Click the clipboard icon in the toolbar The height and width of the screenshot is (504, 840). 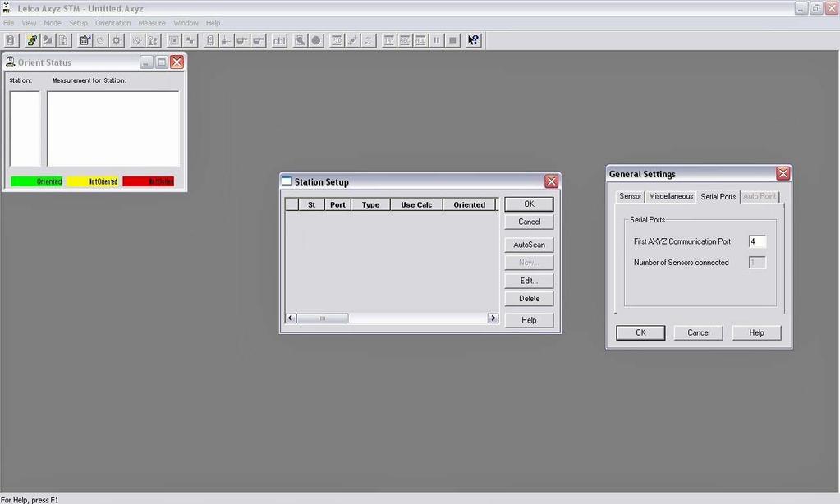click(85, 40)
